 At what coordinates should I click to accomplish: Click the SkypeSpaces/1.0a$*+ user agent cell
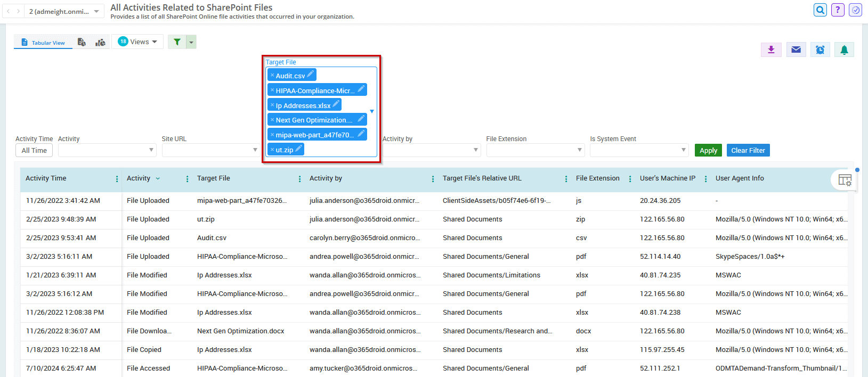coord(750,257)
